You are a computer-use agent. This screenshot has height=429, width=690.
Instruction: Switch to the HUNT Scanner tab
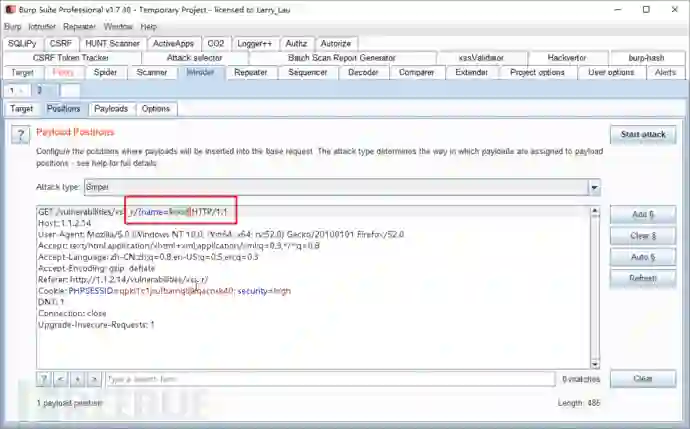(x=112, y=44)
